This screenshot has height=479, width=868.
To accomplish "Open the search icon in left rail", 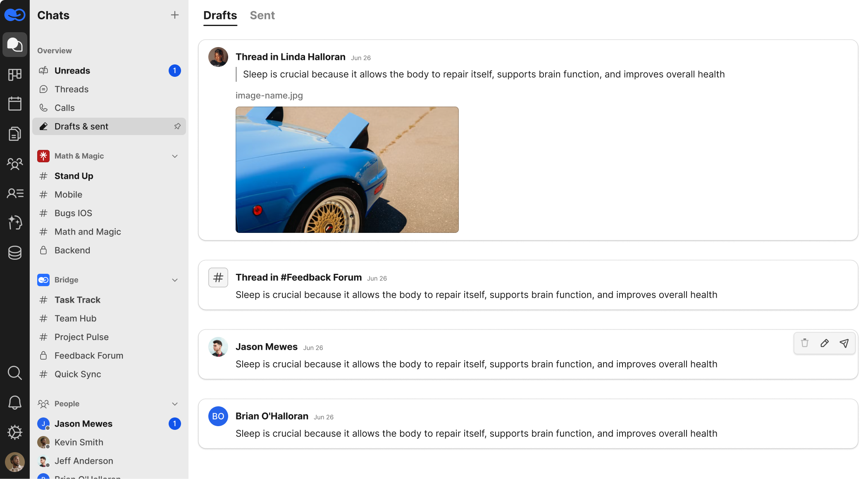I will pyautogui.click(x=15, y=373).
